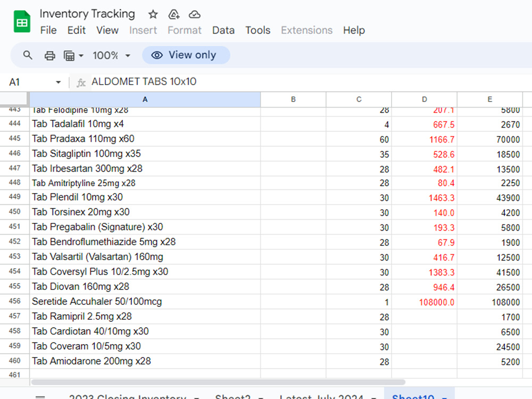Viewport: 532px width, 399px height.
Task: Click cell Tab Tadalafil 10mg x4
Action: (145, 124)
